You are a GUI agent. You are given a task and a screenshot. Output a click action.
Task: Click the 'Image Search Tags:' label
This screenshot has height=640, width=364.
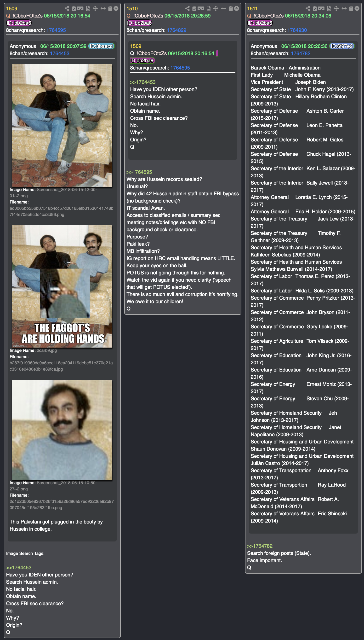tap(25, 553)
